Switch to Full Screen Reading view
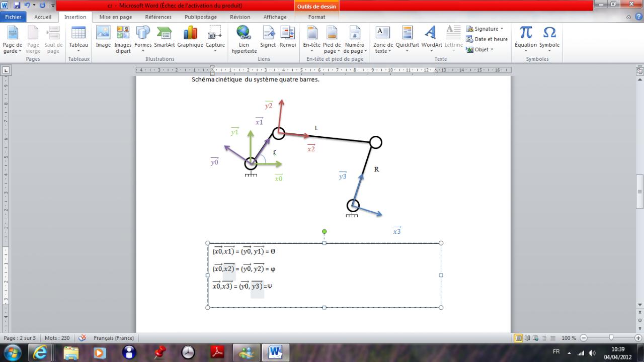Viewport: 644px width, 362px height. (x=527, y=338)
